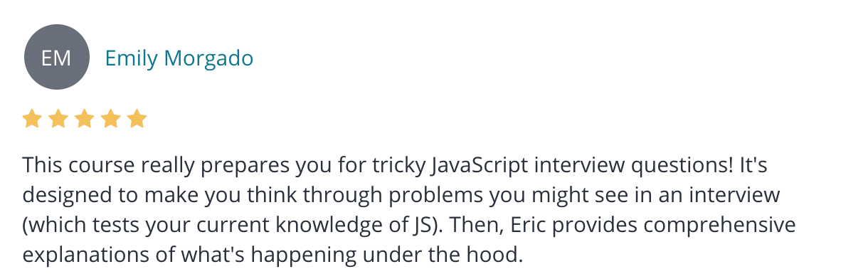Image resolution: width=868 pixels, height=279 pixels.
Task: Click the abbreviation 'JS' in the review
Action: click(408, 226)
